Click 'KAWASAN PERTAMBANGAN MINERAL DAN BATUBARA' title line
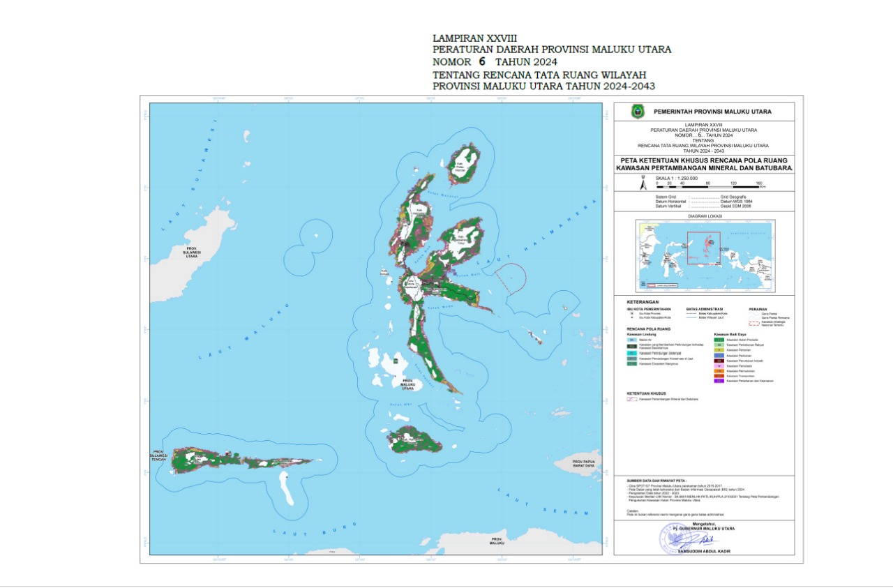 705,167
